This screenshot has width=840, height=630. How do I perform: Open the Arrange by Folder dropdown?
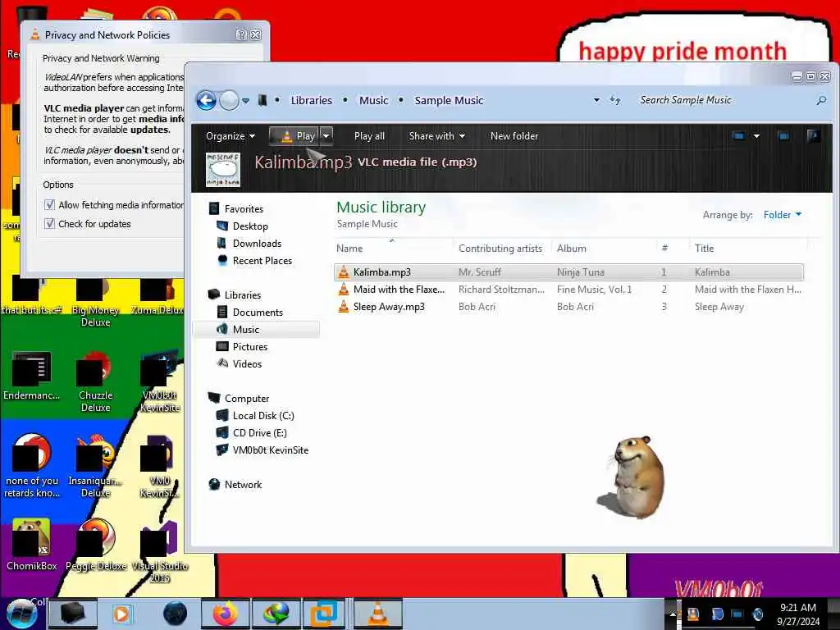click(782, 215)
